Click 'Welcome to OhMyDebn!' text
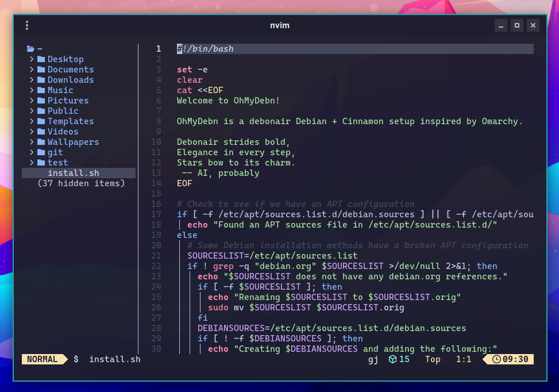Image resolution: width=559 pixels, height=392 pixels. tap(228, 101)
